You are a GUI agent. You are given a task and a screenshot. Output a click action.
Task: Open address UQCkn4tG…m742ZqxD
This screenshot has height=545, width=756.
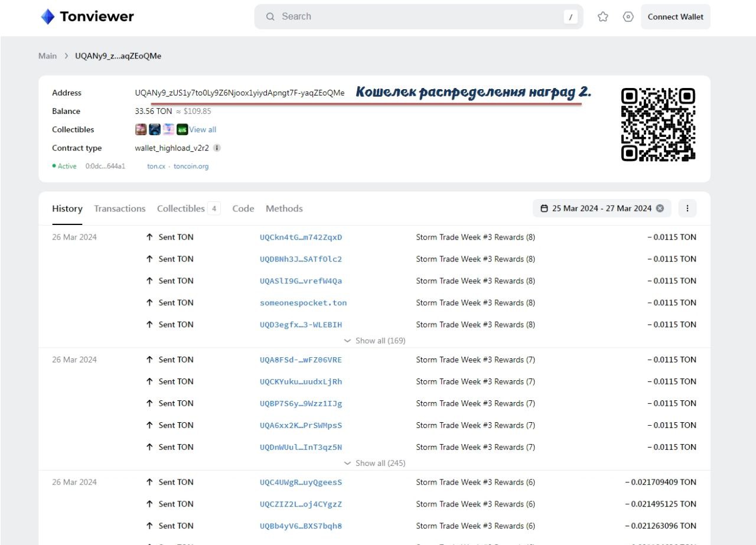point(301,237)
